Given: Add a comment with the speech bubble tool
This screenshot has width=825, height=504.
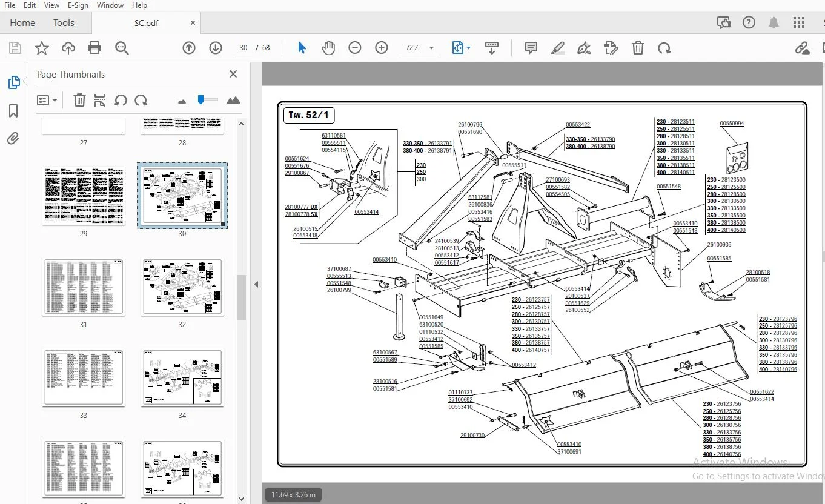Looking at the screenshot, I should [531, 48].
